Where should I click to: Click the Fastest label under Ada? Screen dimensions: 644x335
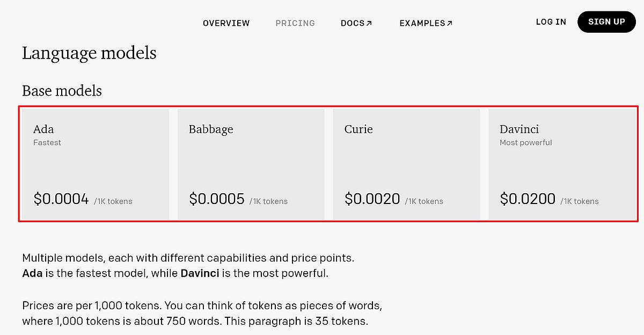[x=47, y=143]
